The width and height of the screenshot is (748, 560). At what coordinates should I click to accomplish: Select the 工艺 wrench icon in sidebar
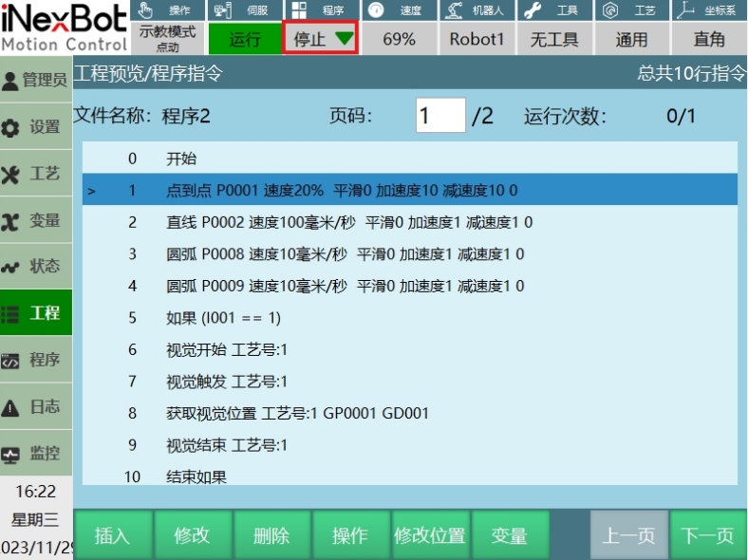tap(10, 174)
